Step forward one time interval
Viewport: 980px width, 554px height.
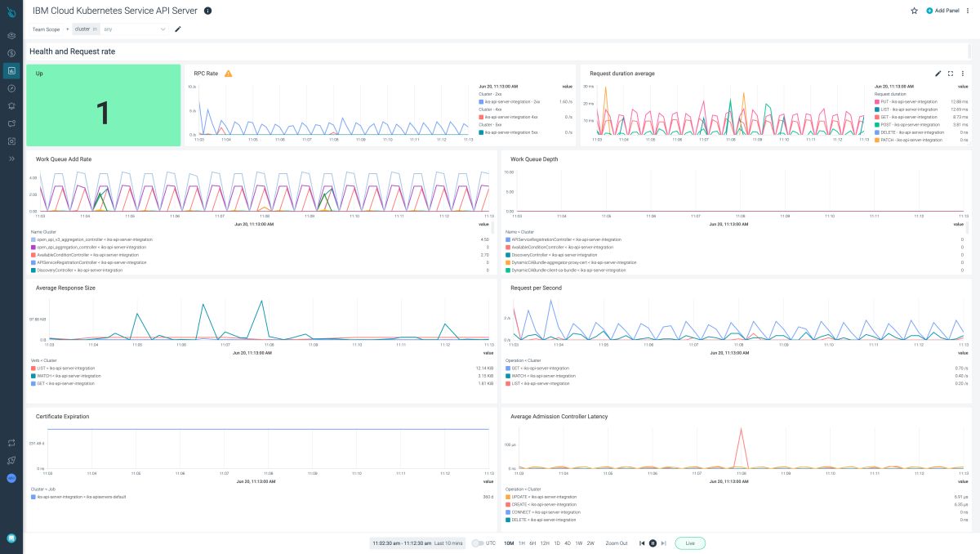(x=663, y=543)
